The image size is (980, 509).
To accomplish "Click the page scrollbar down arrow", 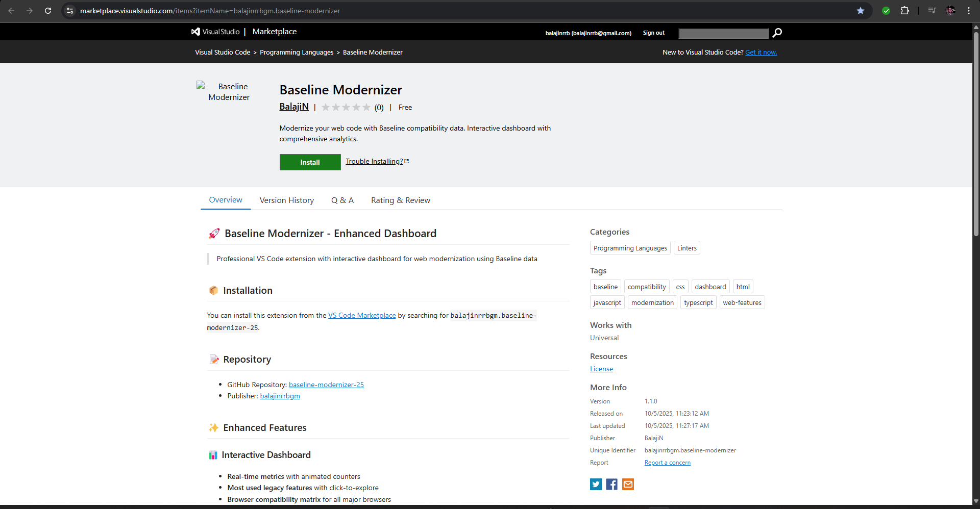I will pos(976,501).
